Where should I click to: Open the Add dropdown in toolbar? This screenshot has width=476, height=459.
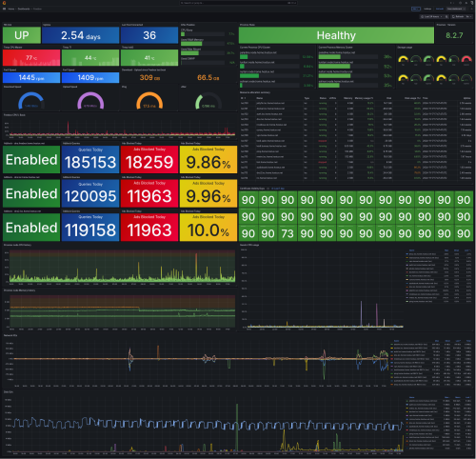[416, 9]
